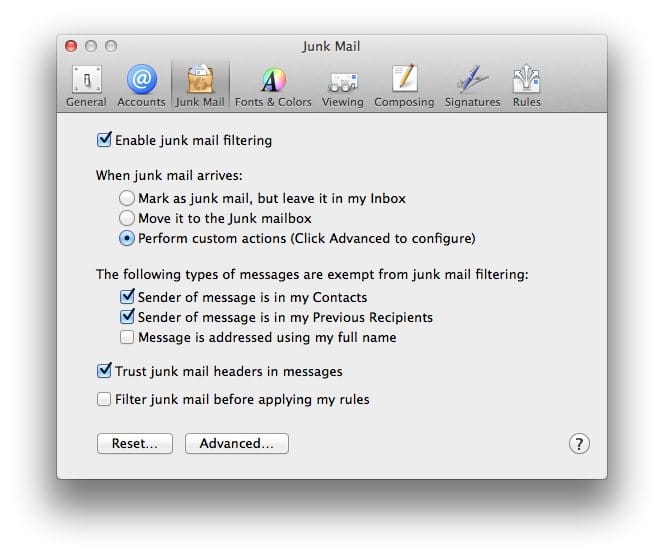Uncheck Sender of message is in my Contacts
The width and height of the screenshot is (664, 558).
pos(127,297)
